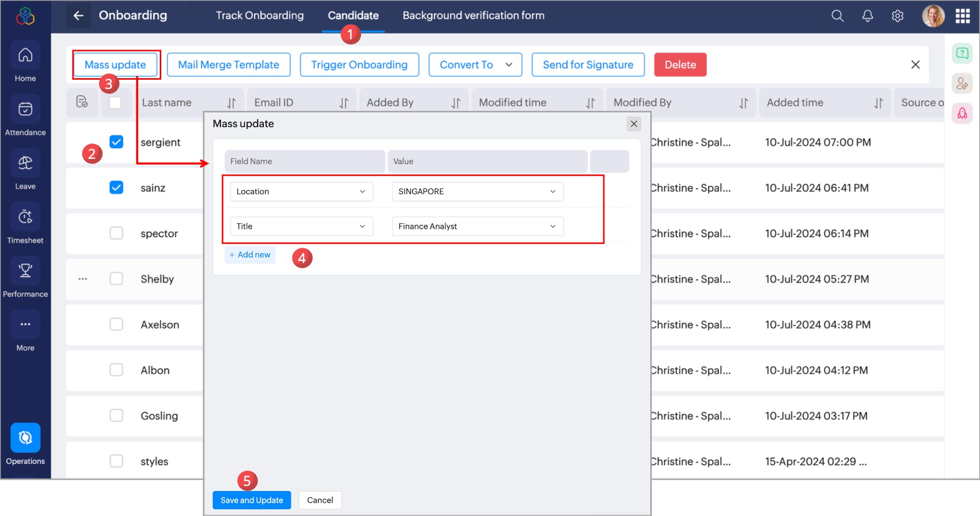
Task: Click the Mass update button
Action: pos(115,65)
